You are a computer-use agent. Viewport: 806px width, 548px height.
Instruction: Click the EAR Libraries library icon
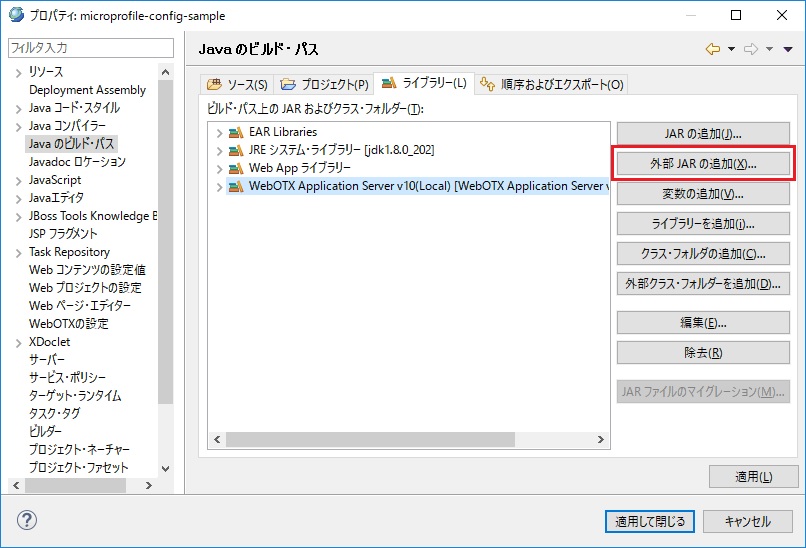pyautogui.click(x=236, y=132)
